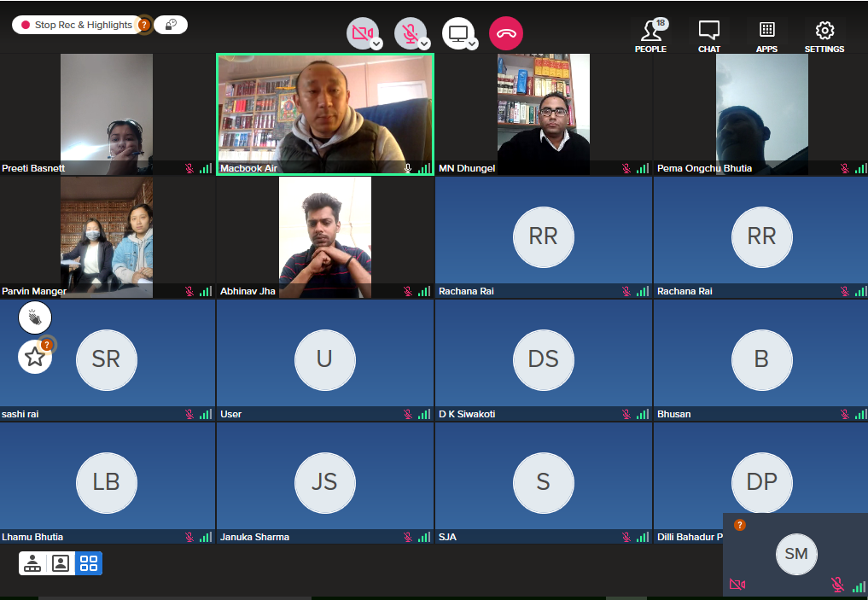This screenshot has width=868, height=600.
Task: Select MN Dhungel's video tile
Action: click(544, 114)
